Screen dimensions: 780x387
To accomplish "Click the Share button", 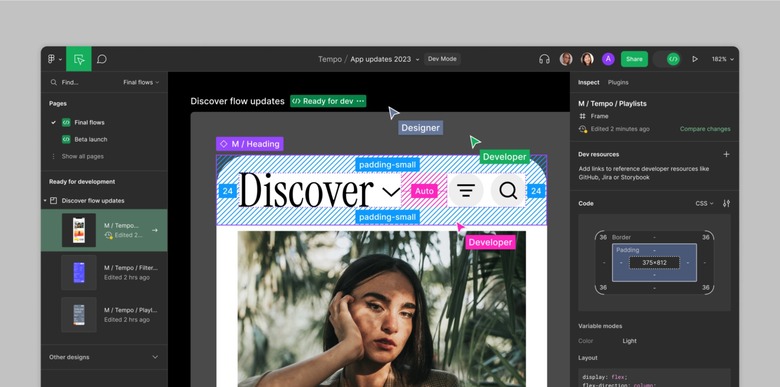I will pos(634,59).
